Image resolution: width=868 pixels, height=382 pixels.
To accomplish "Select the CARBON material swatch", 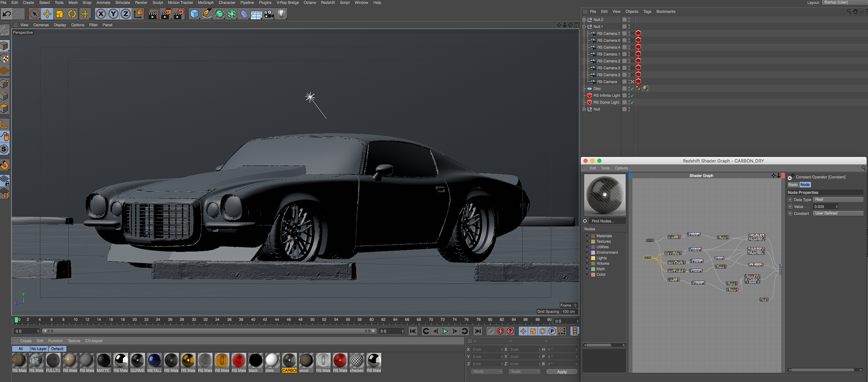I will tap(289, 360).
